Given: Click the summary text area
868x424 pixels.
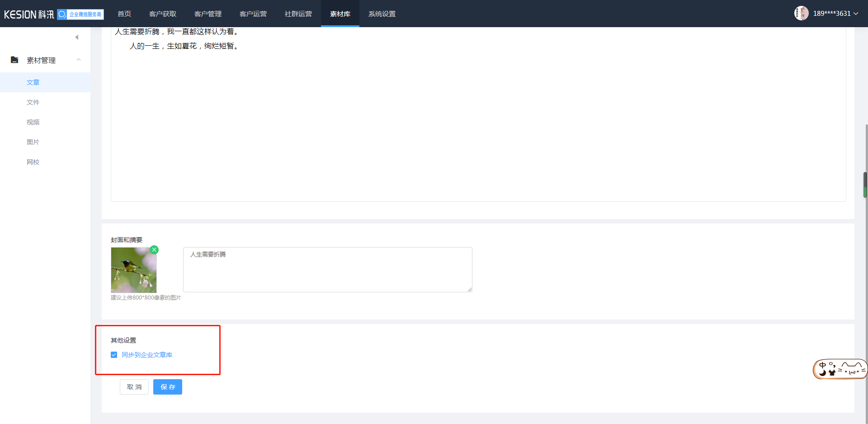Looking at the screenshot, I should coord(327,270).
